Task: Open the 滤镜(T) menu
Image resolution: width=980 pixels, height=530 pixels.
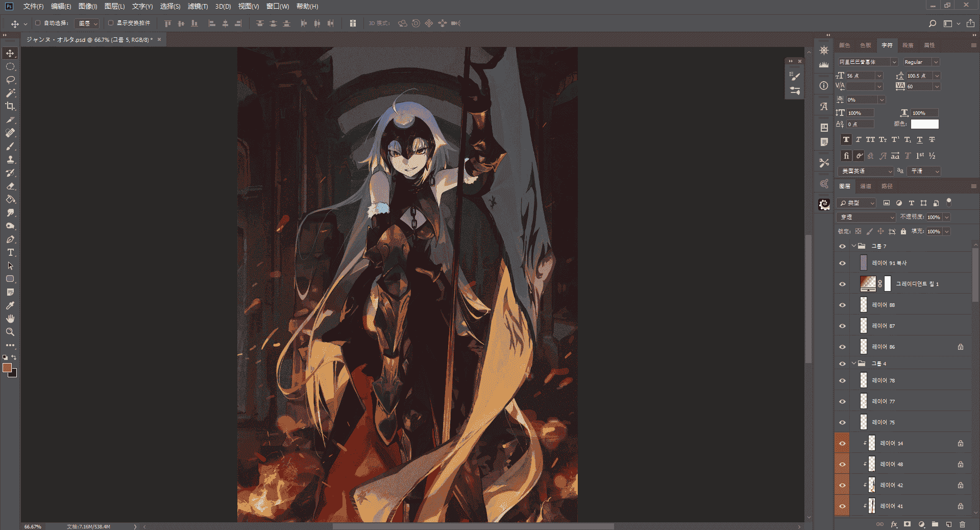Action: coord(198,6)
